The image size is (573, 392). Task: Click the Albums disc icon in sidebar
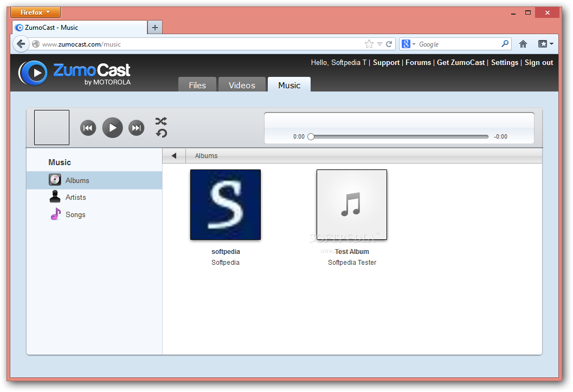55,180
